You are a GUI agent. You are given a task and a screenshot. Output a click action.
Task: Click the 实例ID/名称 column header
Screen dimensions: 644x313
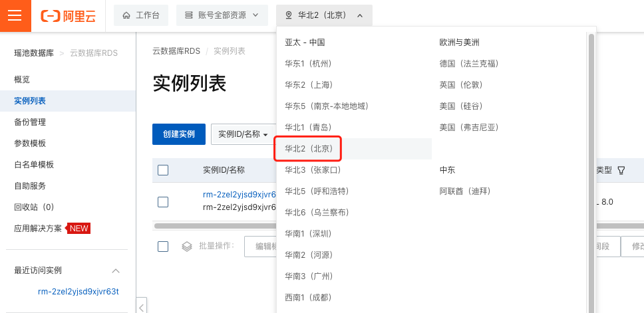(x=224, y=170)
